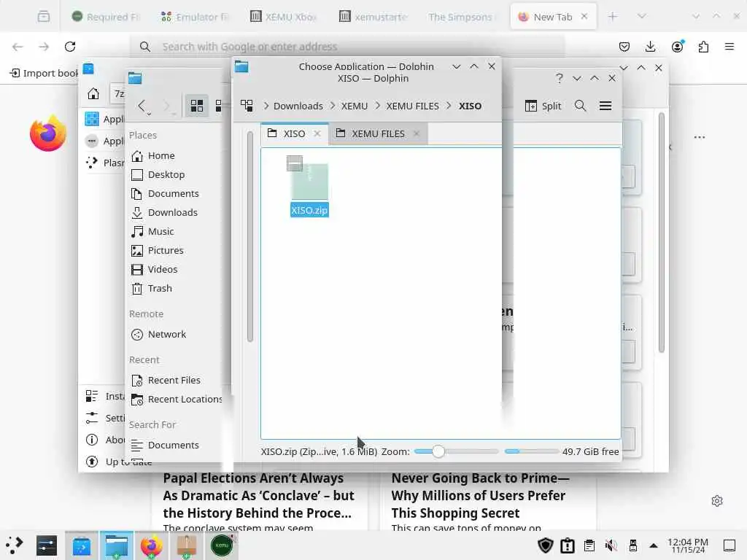This screenshot has width=747, height=560.
Task: Open Discover from the taskbar
Action: [x=82, y=545]
